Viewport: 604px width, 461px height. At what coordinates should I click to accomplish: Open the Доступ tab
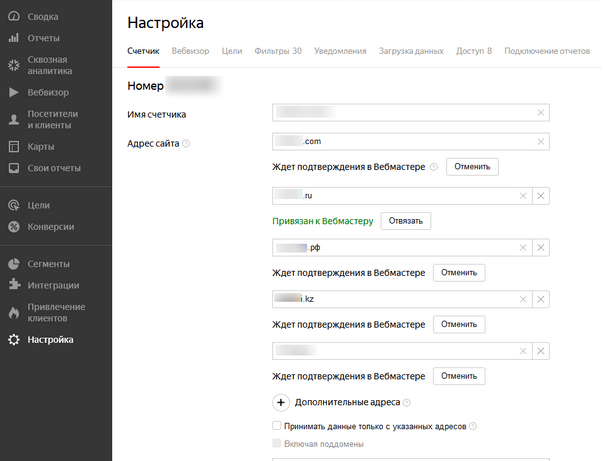tap(474, 50)
